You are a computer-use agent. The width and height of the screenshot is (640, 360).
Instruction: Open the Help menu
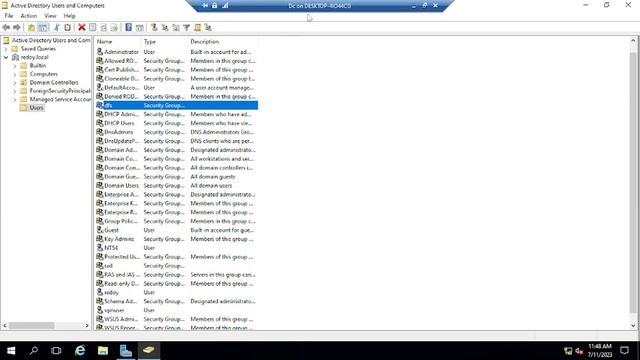(x=69, y=16)
